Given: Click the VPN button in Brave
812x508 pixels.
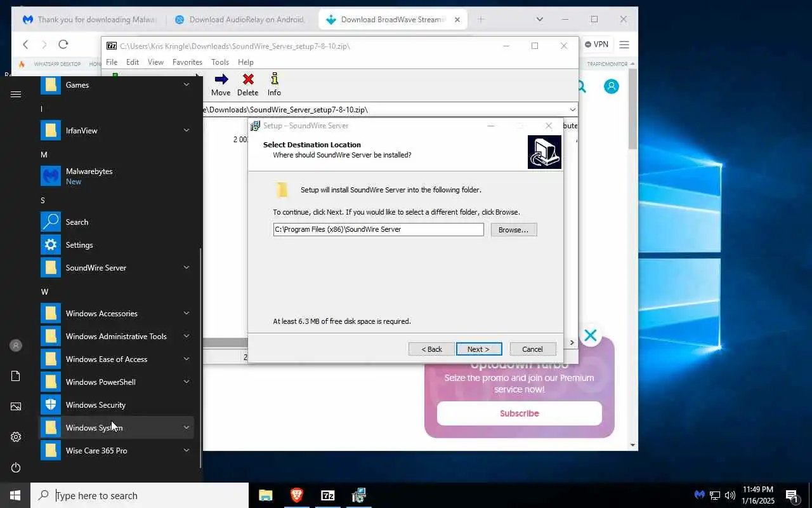Looking at the screenshot, I should 596,44.
